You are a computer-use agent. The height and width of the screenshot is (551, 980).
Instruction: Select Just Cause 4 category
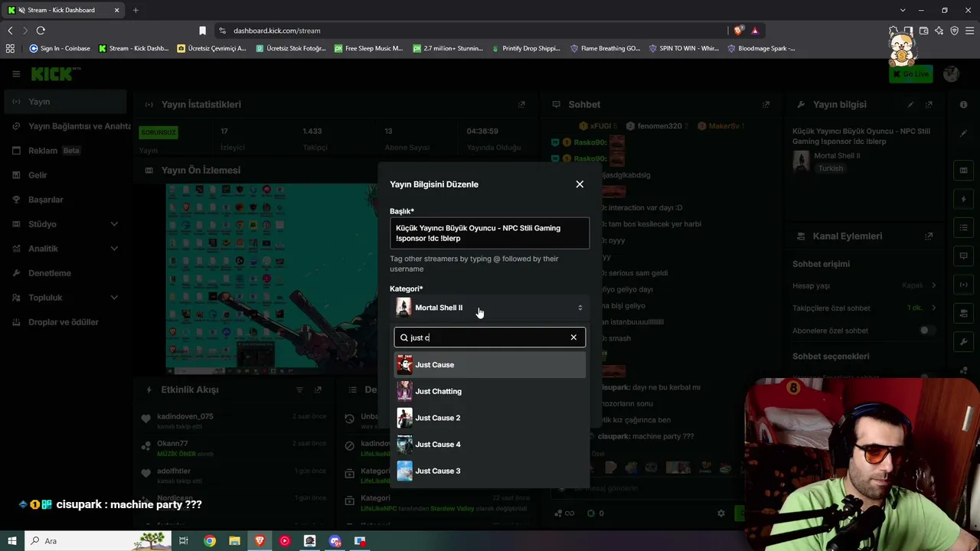click(x=490, y=445)
